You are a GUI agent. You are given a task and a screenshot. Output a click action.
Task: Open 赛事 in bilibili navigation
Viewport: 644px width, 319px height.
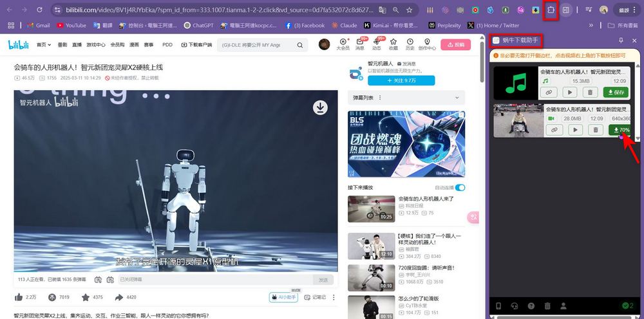point(148,44)
